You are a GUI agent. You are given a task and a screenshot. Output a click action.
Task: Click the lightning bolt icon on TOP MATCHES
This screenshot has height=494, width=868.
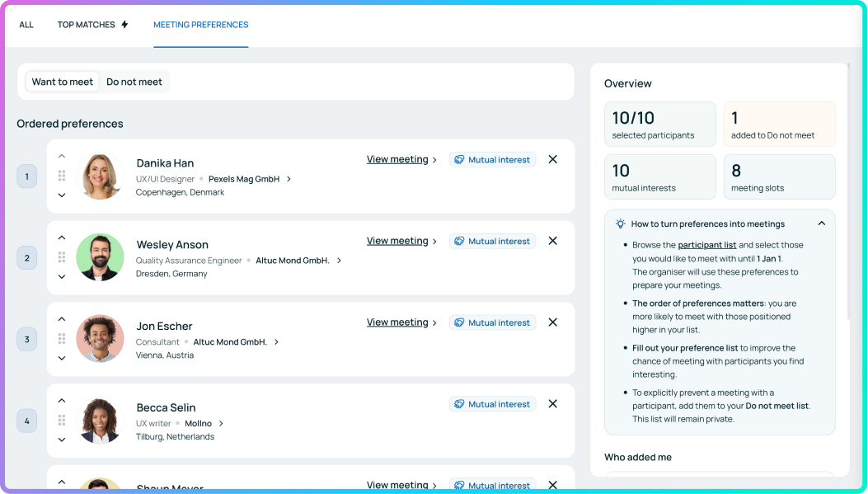pos(124,25)
